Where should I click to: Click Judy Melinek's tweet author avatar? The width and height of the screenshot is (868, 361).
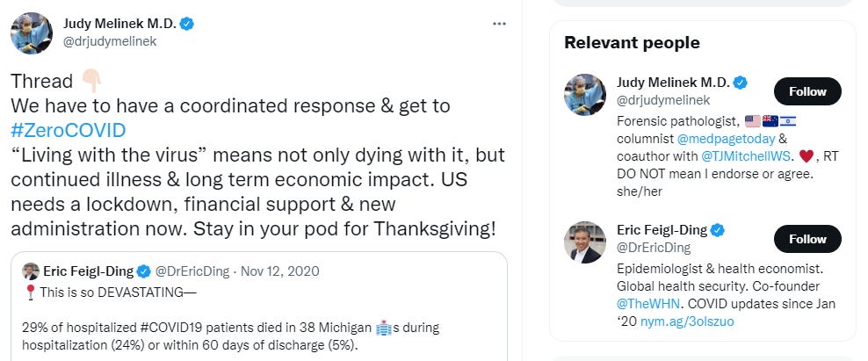(32, 32)
